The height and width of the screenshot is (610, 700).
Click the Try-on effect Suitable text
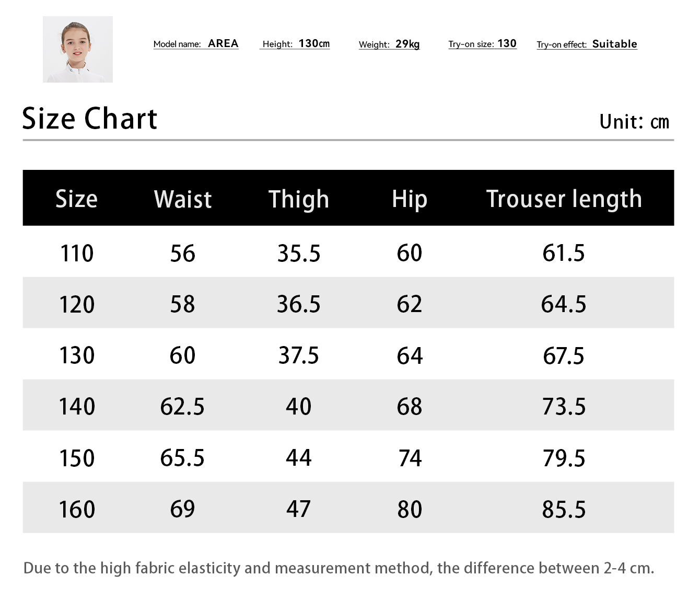pyautogui.click(x=587, y=44)
